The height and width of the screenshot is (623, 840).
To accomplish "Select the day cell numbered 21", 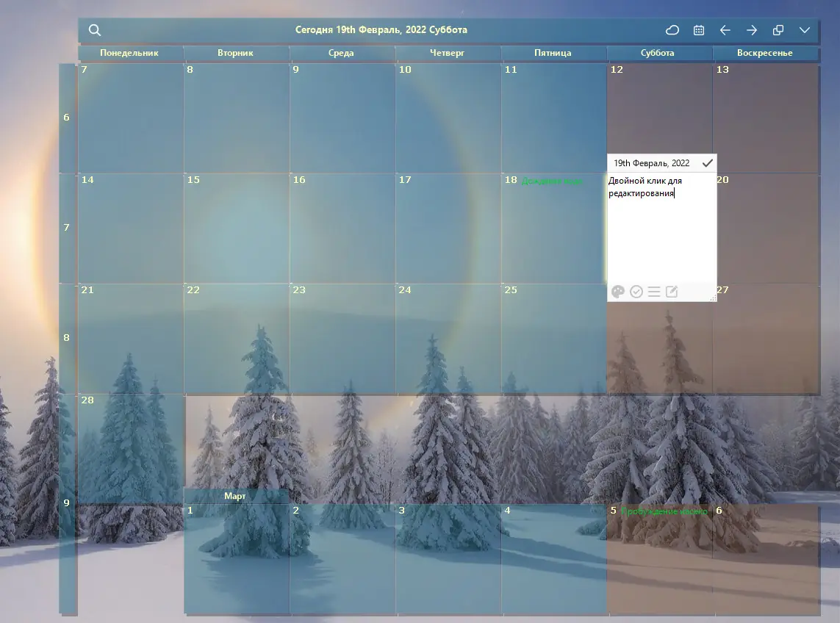I will [131, 339].
